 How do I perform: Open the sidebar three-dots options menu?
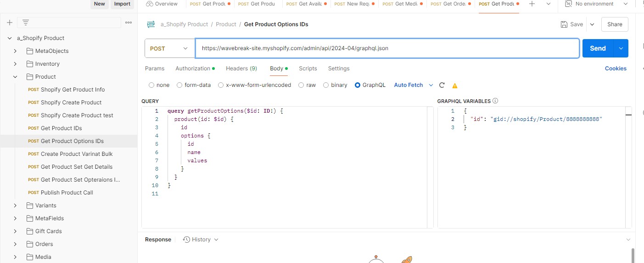129,23
